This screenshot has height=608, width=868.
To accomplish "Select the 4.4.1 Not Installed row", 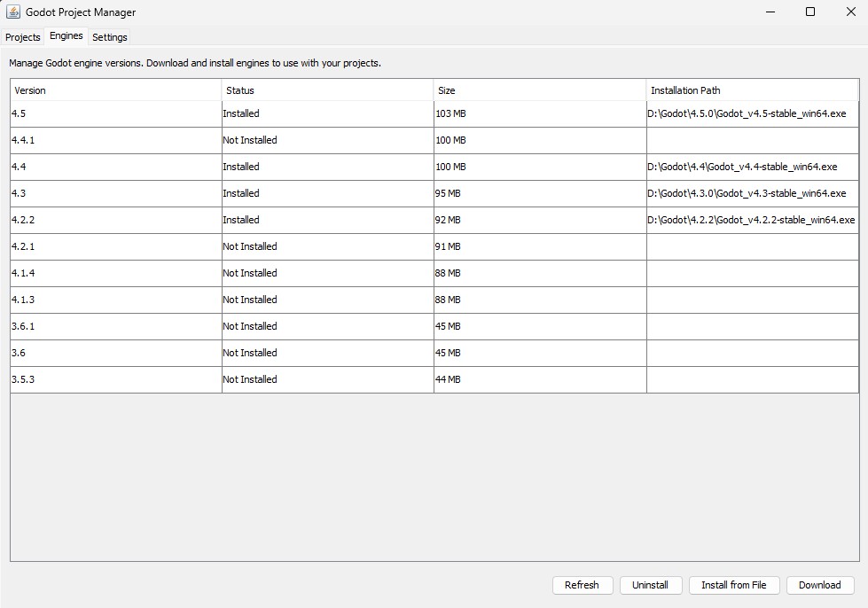I will 115,140.
